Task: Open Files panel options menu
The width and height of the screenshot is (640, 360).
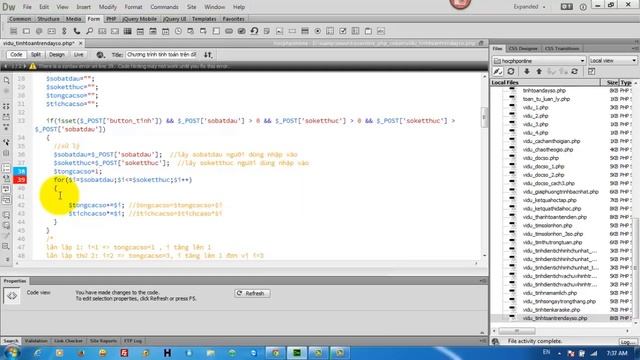Action: 636,49
